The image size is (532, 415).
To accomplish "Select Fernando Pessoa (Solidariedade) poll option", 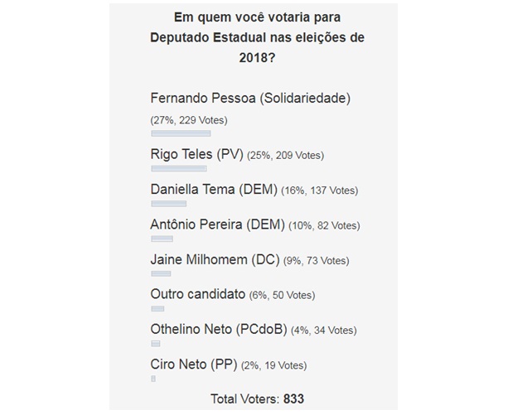I will pyautogui.click(x=250, y=99).
